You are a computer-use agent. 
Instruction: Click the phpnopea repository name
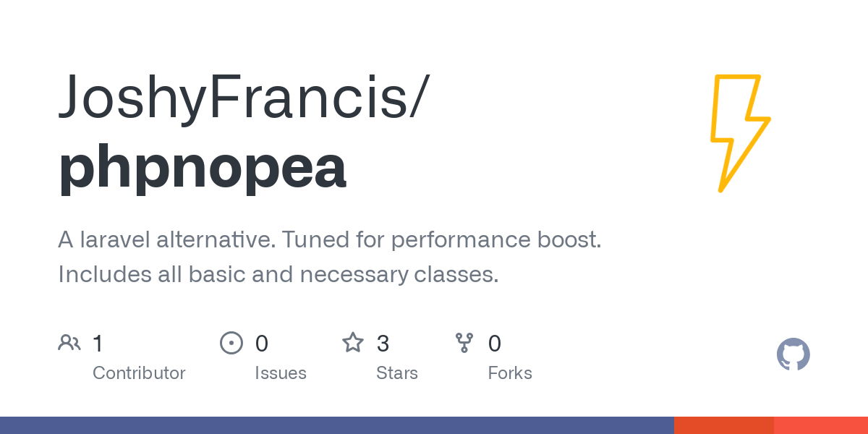(x=203, y=166)
